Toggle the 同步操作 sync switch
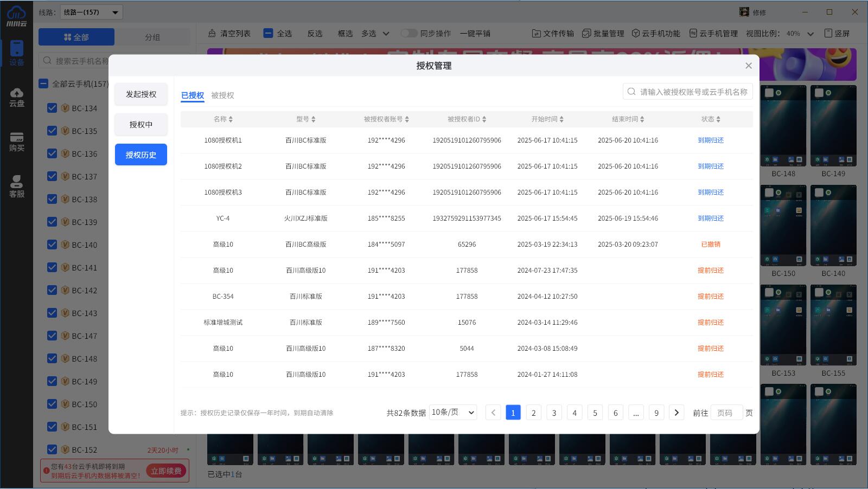Image resolution: width=868 pixels, height=489 pixels. coord(409,34)
